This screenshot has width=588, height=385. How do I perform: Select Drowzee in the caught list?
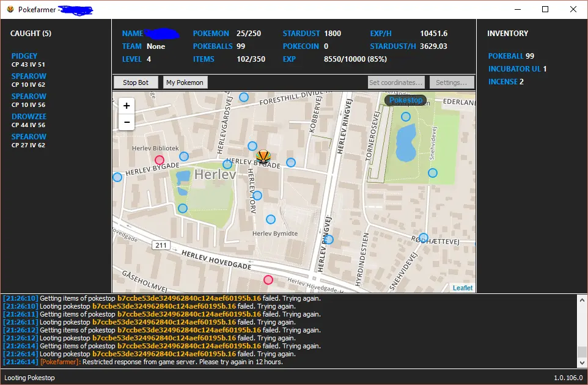pyautogui.click(x=29, y=117)
